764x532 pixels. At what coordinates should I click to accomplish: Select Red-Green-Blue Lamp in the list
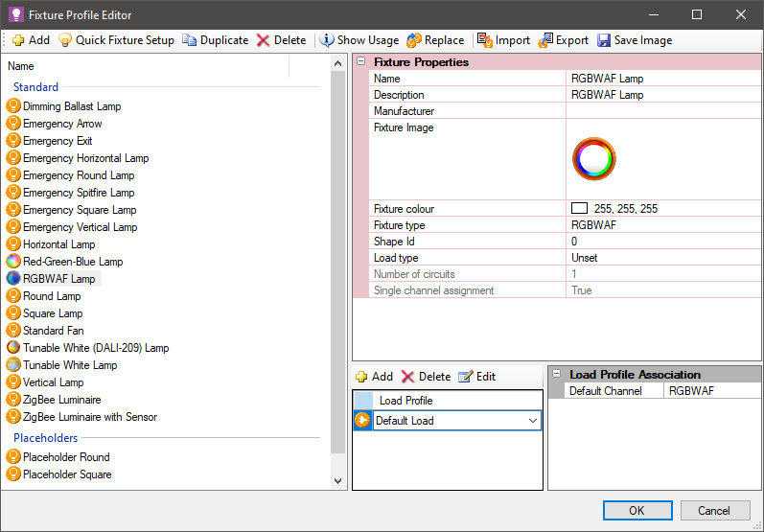[73, 262]
